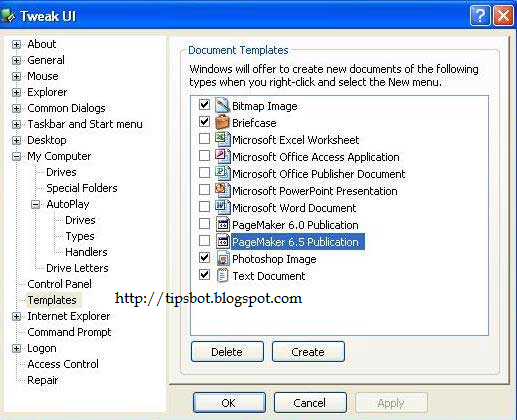Enable the Microsoft PowerPoint Presentation checkbox
This screenshot has width=517, height=420.
click(x=204, y=189)
